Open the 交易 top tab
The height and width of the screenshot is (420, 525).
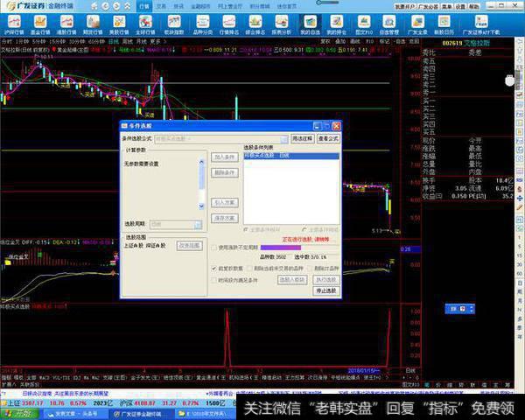161,5
